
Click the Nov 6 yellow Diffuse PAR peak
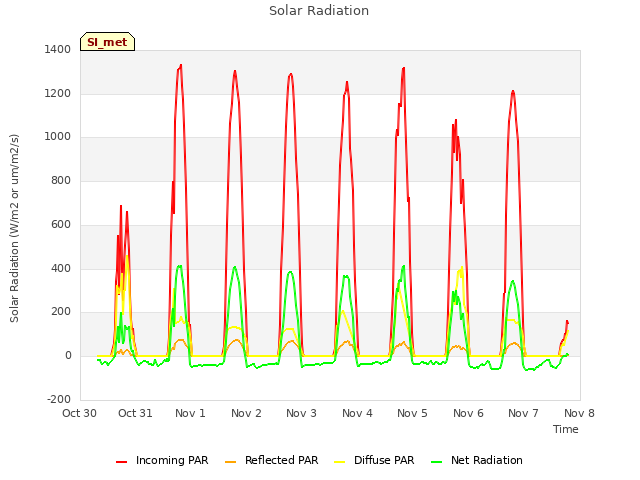462,268
